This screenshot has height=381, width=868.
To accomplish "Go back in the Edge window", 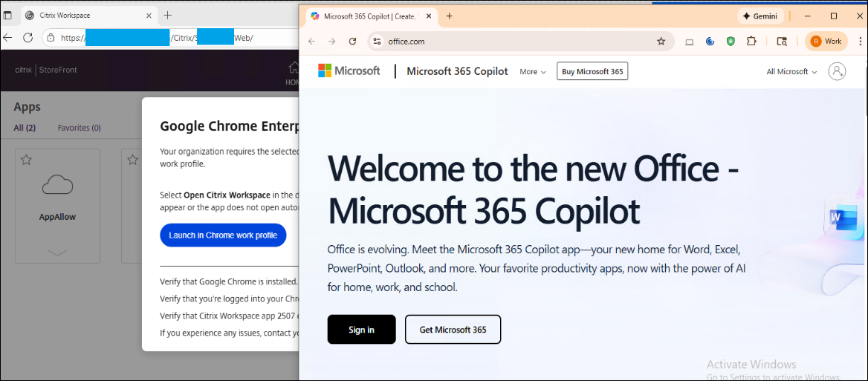I will [x=7, y=38].
